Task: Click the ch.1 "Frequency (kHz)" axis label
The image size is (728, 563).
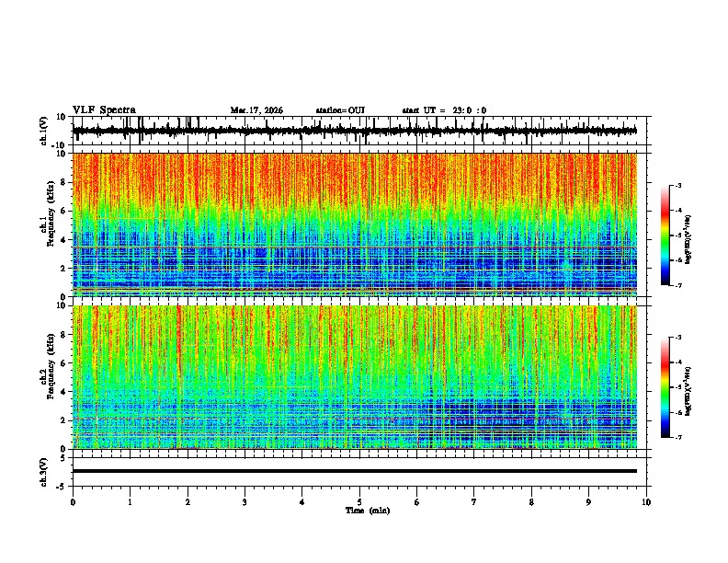Action: (51, 214)
